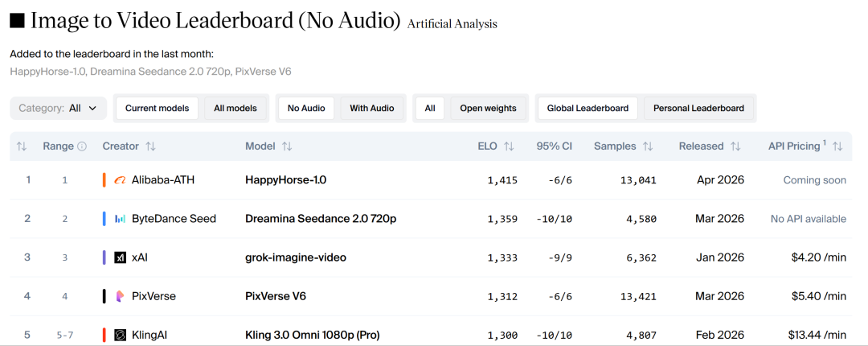Click the Released column sort icon
The width and height of the screenshot is (868, 346).
(x=735, y=146)
